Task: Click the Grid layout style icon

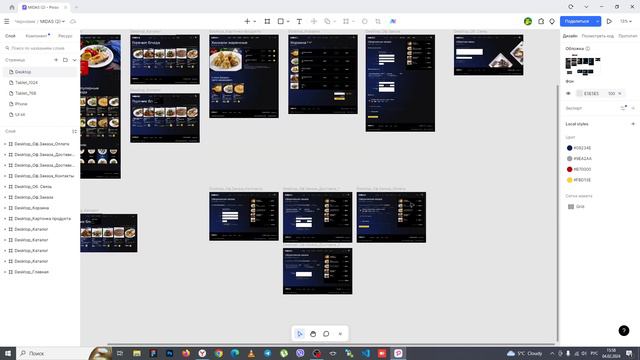Action: click(x=571, y=207)
